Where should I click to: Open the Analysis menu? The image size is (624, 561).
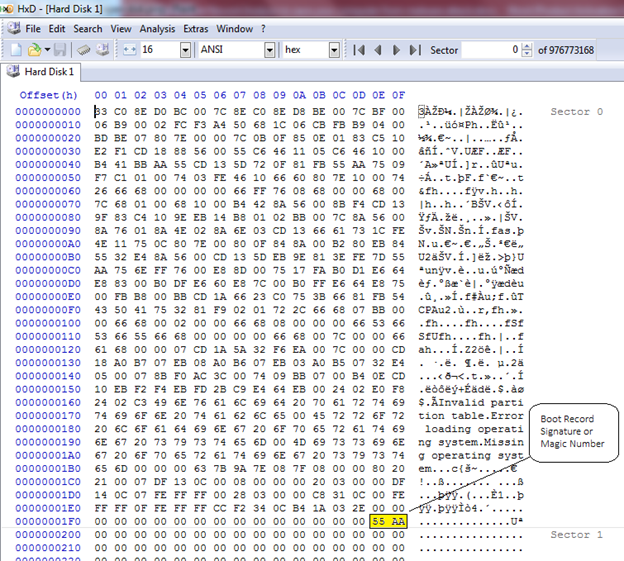pyautogui.click(x=155, y=29)
